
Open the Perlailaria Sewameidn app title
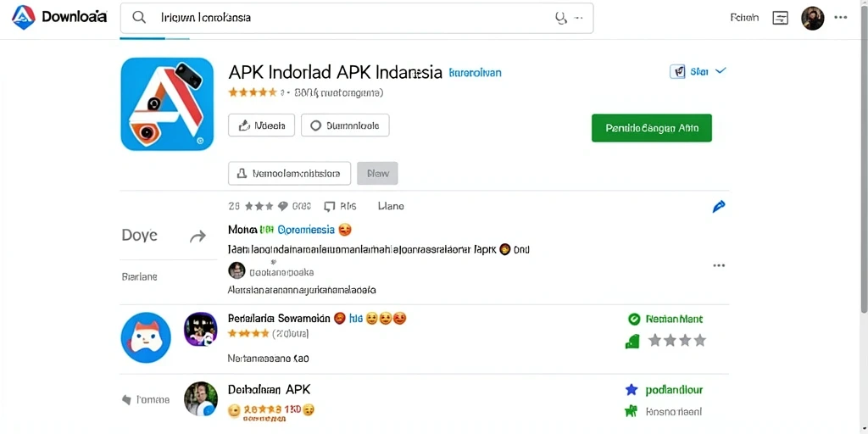coord(279,319)
